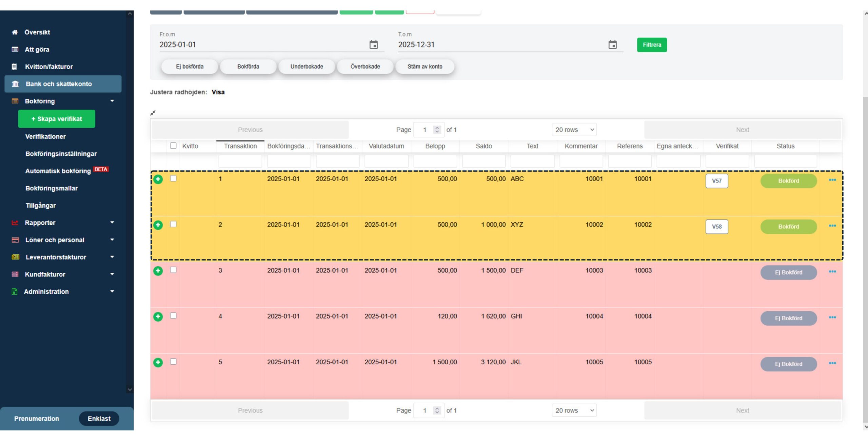Image resolution: width=868 pixels, height=441 pixels.
Task: Check the box for transaction 3 DEF
Action: pos(173,270)
